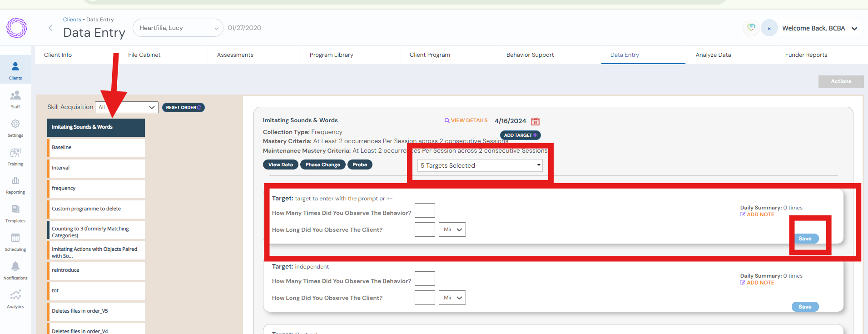
Task: Click the back arrow beside Data Entry
Action: coord(50,28)
